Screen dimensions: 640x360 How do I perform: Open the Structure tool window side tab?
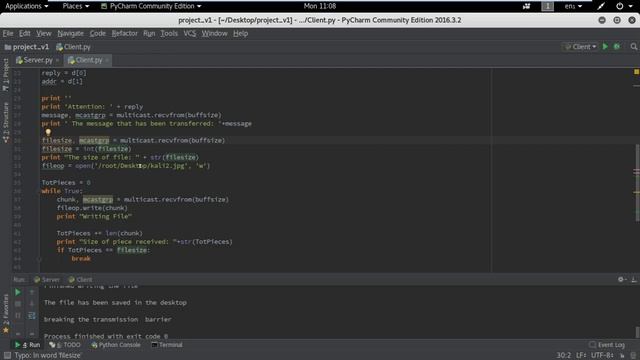[6, 122]
